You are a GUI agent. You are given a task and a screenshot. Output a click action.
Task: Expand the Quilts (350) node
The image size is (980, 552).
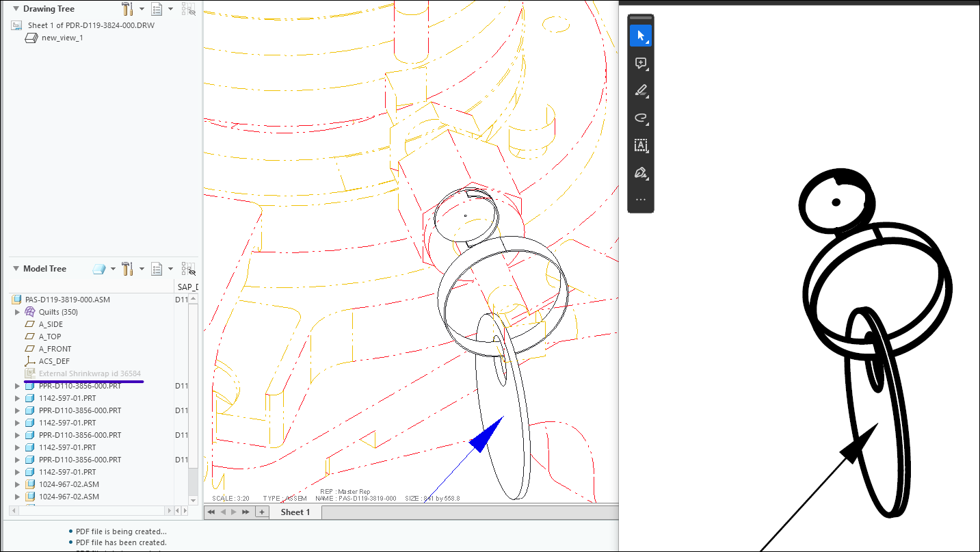coord(18,312)
